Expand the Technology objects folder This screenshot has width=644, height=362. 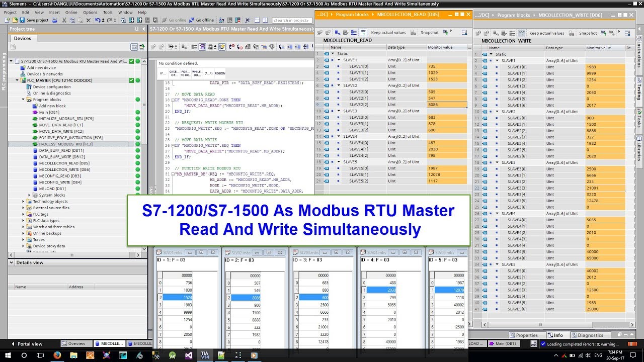pos(23,202)
